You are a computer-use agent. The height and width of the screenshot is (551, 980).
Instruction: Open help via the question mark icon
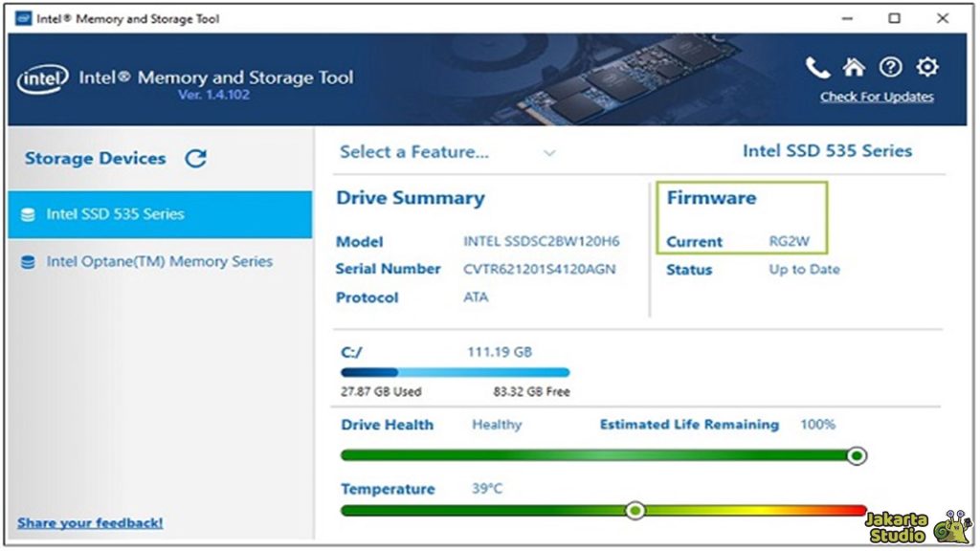[889, 67]
